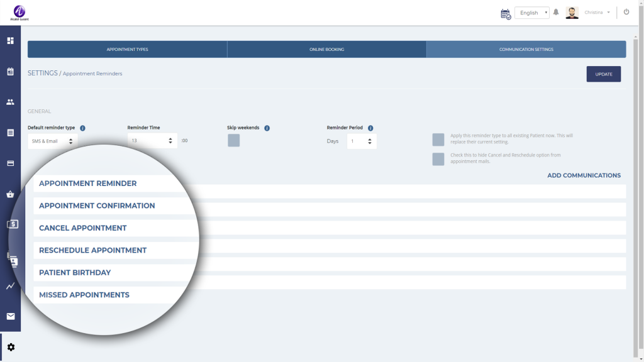
Task: Open the English language dropdown
Action: (x=532, y=13)
